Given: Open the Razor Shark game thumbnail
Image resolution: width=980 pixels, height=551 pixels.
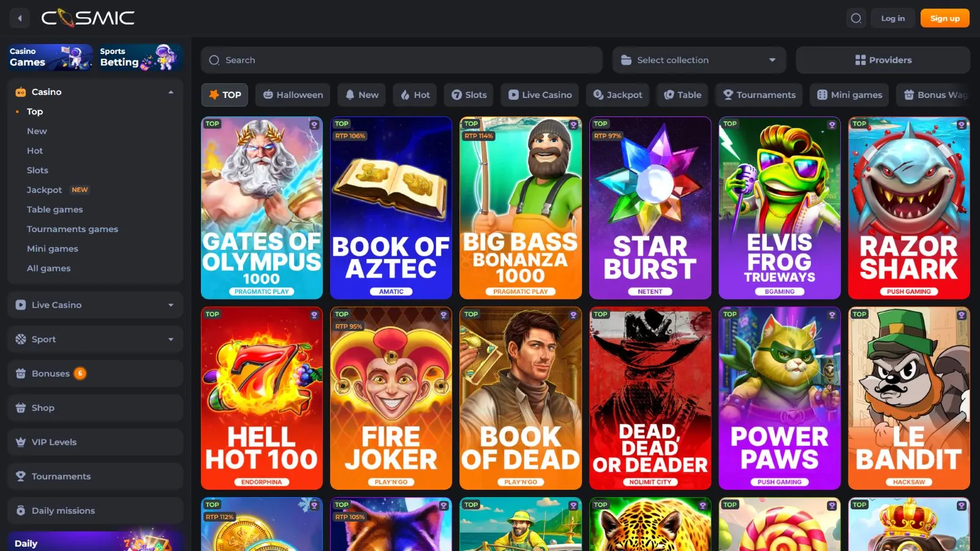Looking at the screenshot, I should click(x=908, y=208).
